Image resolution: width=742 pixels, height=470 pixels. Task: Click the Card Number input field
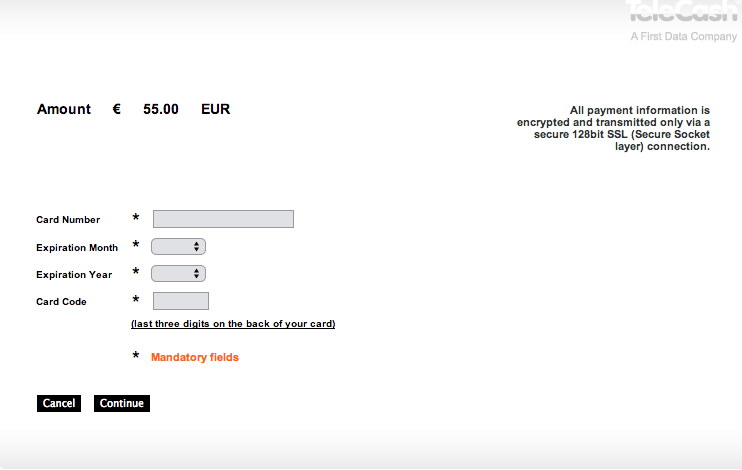tap(223, 219)
